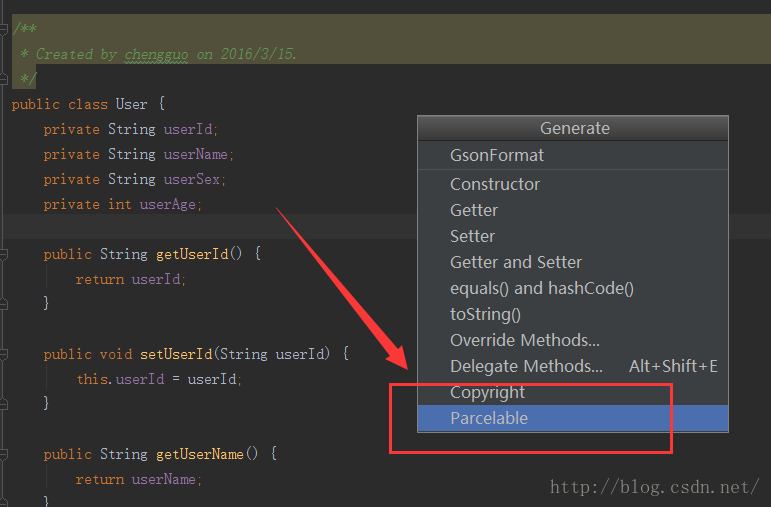The width and height of the screenshot is (771, 507).
Task: Place cursor on the User class name
Action: [x=131, y=104]
